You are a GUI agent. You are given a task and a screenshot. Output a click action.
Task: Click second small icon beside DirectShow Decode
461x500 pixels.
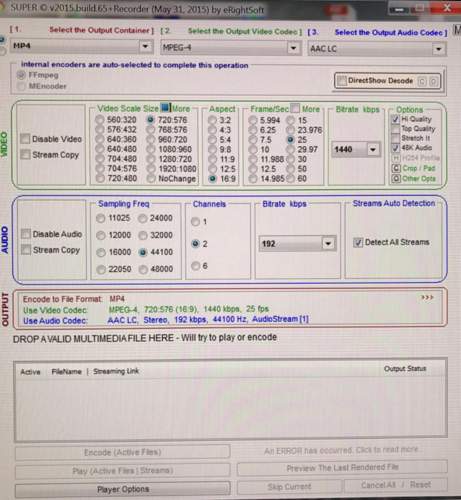[433, 82]
